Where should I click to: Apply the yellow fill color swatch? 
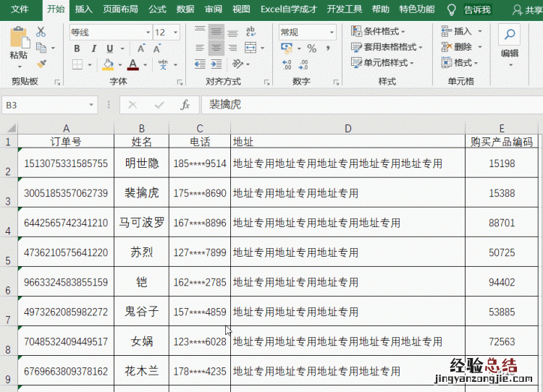point(108,64)
